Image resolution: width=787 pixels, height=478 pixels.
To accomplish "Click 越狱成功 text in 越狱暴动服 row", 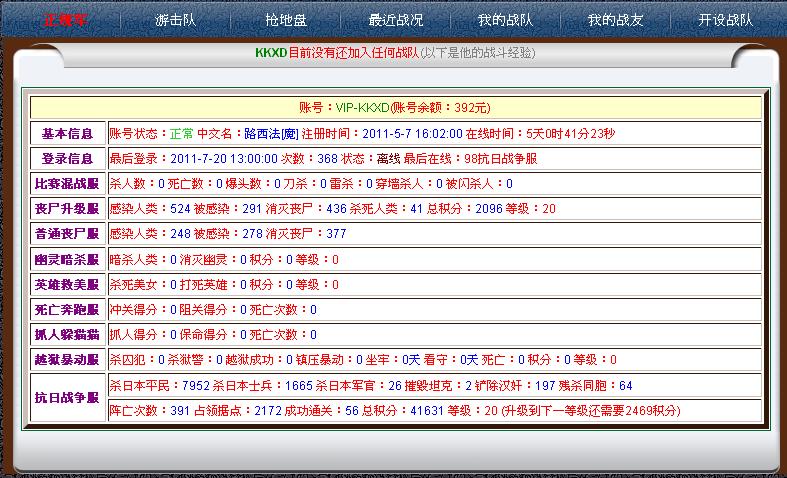I will click(x=249, y=360).
